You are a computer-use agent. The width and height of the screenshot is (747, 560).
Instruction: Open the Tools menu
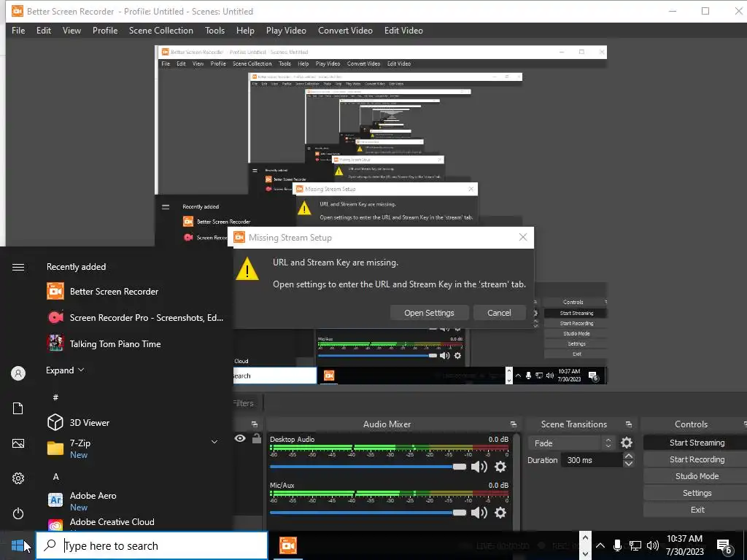214,31
